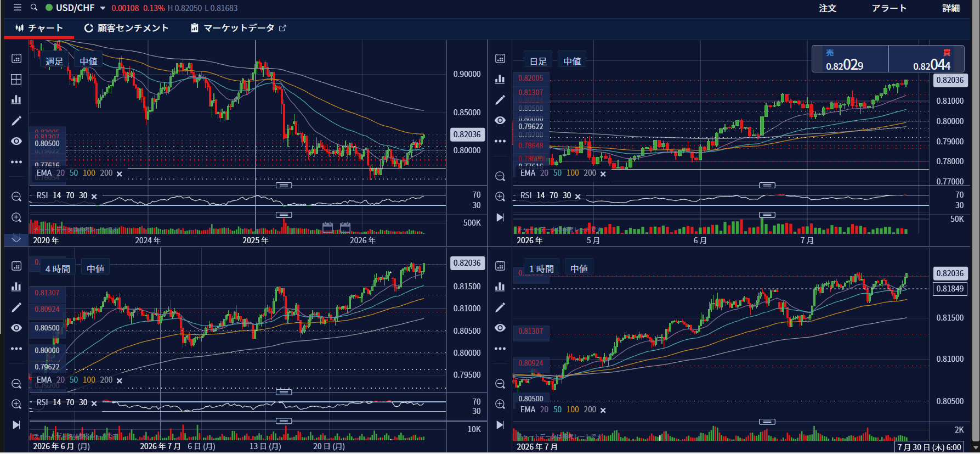Switch to the 顧客センチメント tab

[x=126, y=28]
